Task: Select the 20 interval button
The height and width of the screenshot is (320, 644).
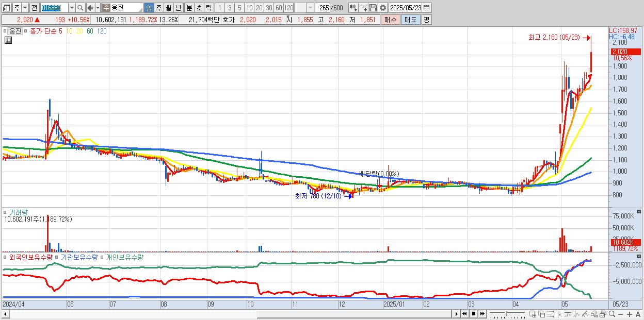Action: click(x=259, y=8)
